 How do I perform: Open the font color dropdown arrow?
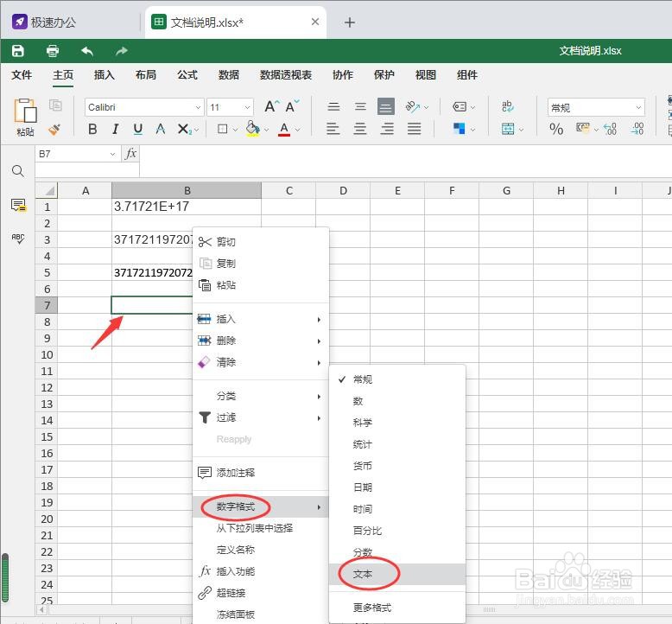coord(298,130)
